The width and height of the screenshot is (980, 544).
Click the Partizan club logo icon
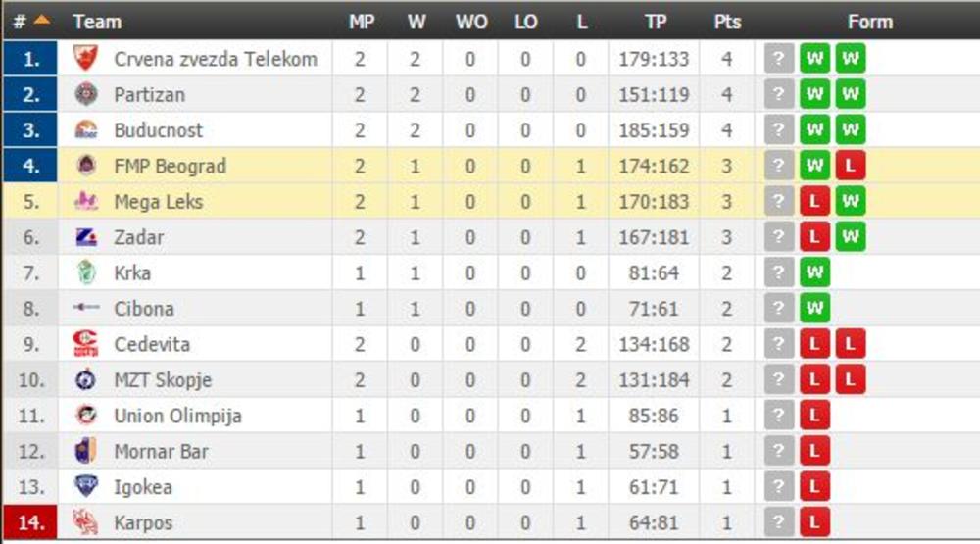(x=86, y=95)
